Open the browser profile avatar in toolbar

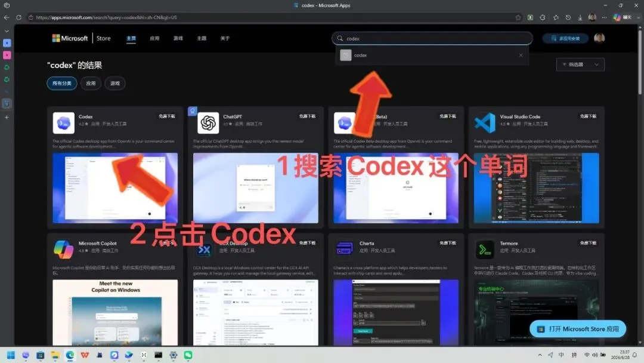click(x=592, y=17)
